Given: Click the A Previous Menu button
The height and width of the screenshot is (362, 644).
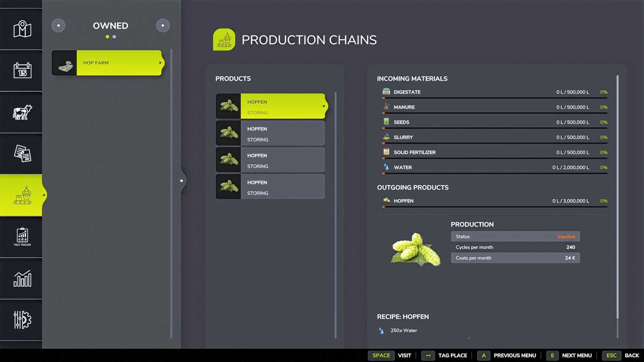Looking at the screenshot, I should tap(506, 355).
